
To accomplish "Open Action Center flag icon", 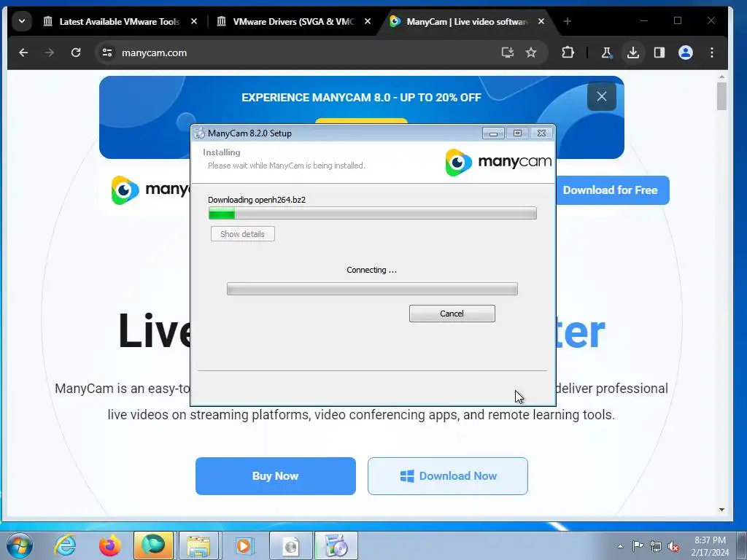I will (638, 546).
